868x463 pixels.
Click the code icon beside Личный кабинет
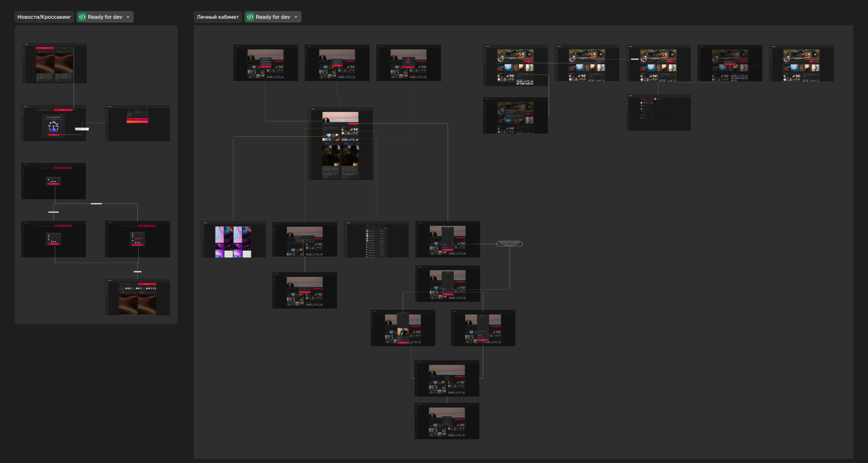click(250, 17)
